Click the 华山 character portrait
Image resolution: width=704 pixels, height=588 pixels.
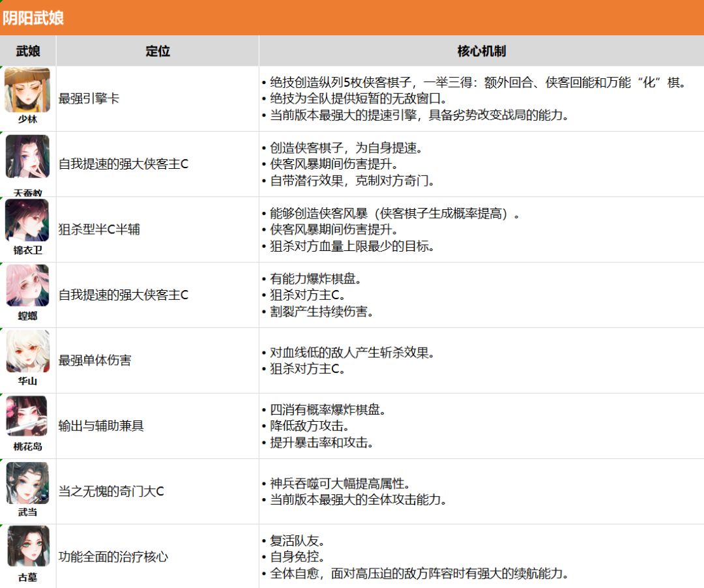click(x=28, y=351)
